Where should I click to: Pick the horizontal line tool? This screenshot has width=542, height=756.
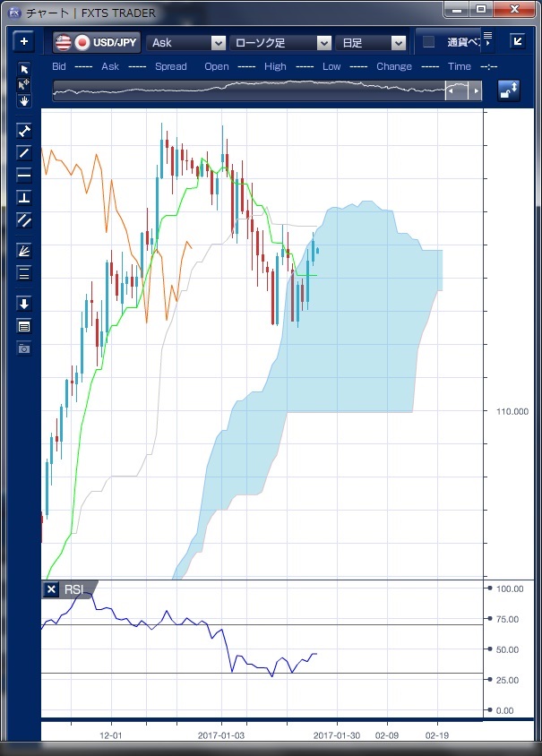[24, 175]
